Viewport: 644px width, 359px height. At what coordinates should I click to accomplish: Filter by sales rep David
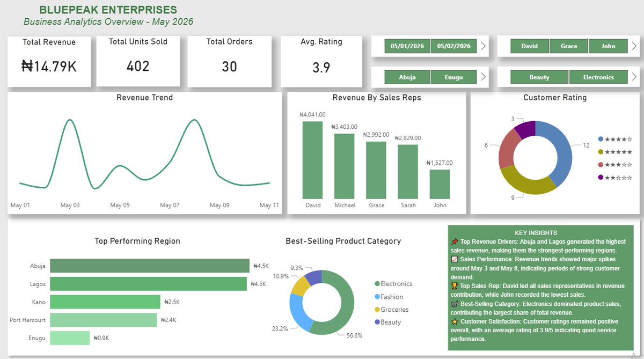click(529, 46)
